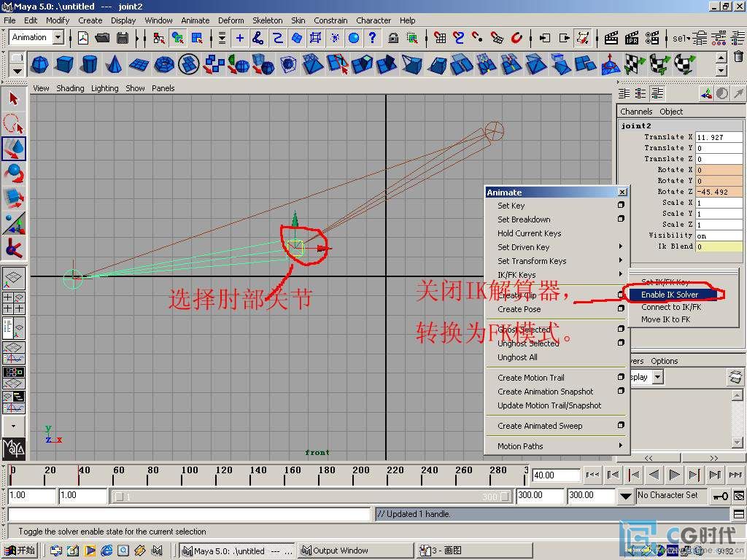Choose Enable IK Solver menu item
The height and width of the screenshot is (560, 747).
point(670,295)
